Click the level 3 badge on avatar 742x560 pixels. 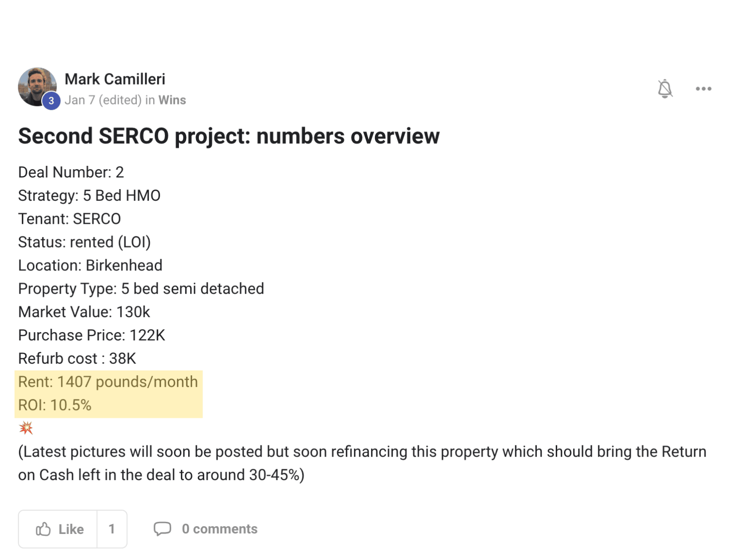click(51, 101)
